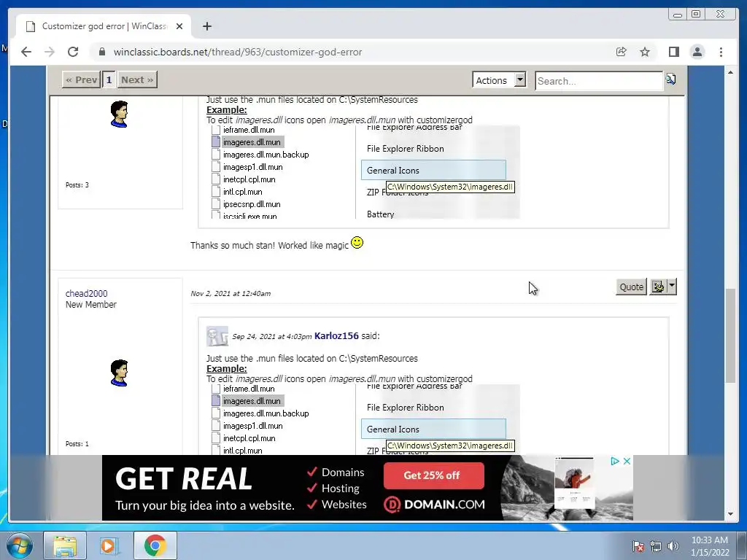Click lower quoted screenshot image
Screen dimensions: 747x560
(363, 420)
